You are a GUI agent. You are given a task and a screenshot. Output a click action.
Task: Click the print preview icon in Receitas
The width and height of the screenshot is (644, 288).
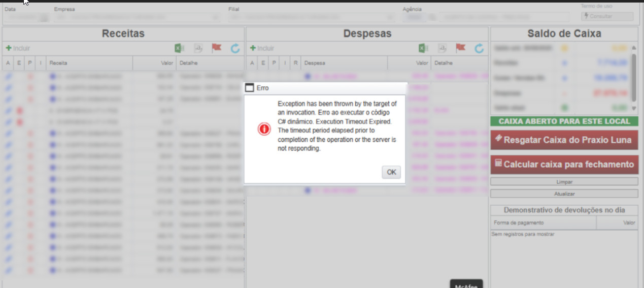click(198, 48)
